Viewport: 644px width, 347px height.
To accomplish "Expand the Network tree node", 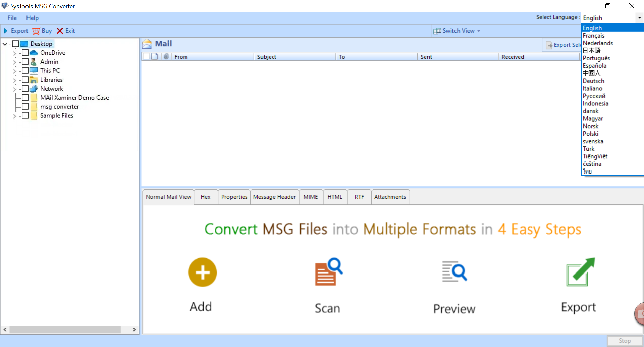I will [14, 89].
